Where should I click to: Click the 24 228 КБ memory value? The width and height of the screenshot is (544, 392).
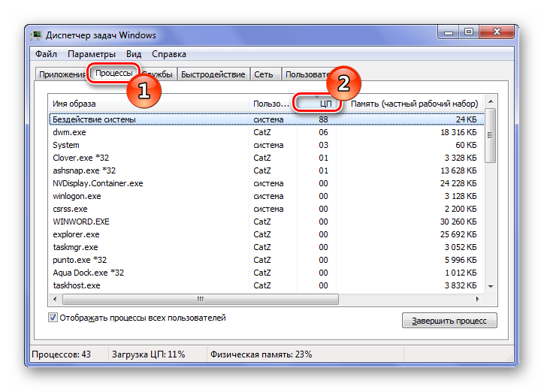[x=458, y=183]
